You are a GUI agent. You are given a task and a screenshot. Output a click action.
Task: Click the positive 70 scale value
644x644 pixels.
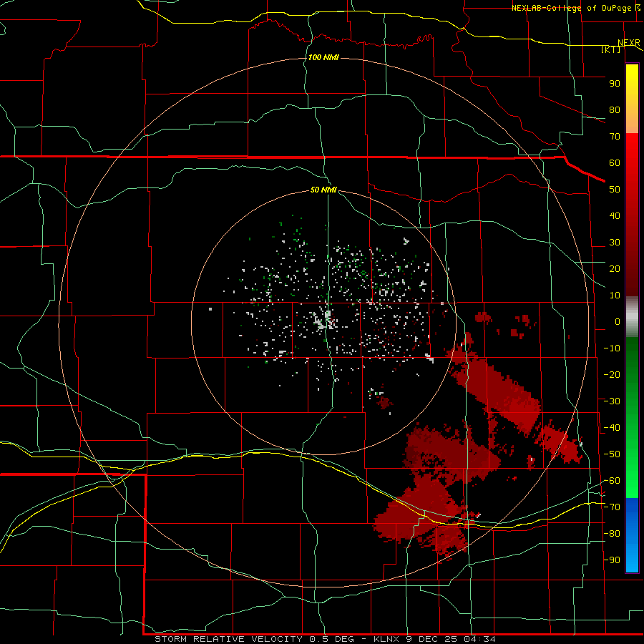pyautogui.click(x=615, y=137)
